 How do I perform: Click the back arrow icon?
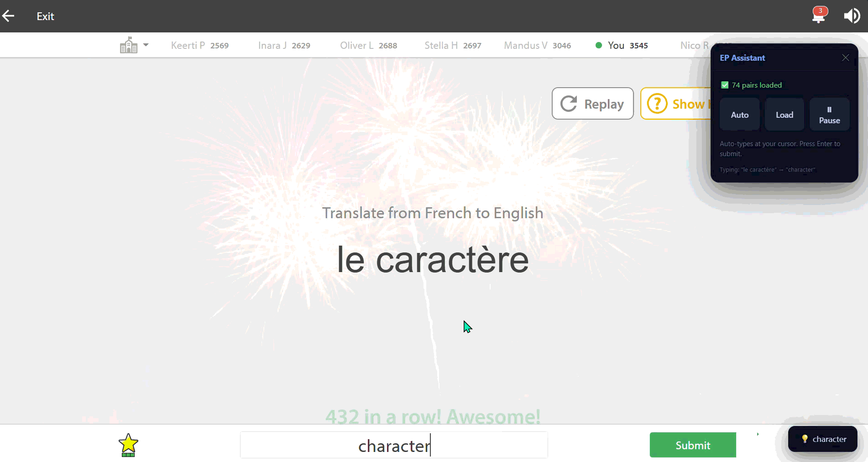[x=8, y=16]
